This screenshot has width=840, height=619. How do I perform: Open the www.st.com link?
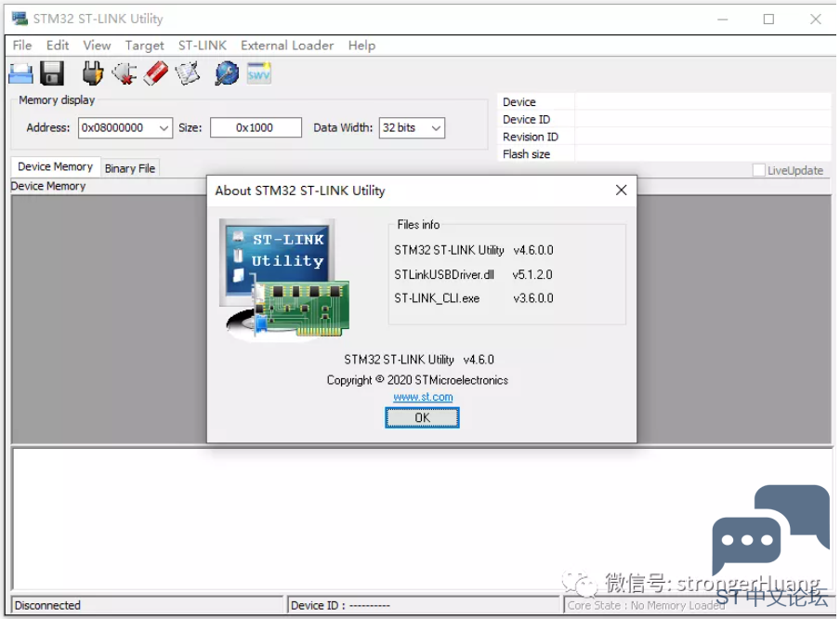tap(423, 397)
